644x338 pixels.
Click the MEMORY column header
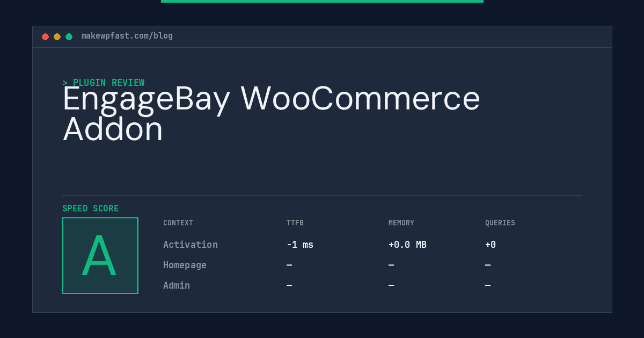[x=401, y=223]
